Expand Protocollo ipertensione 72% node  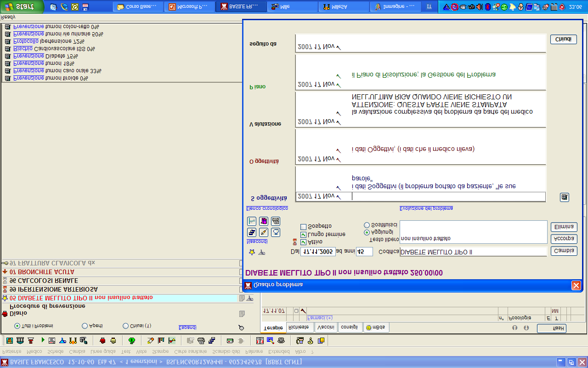pyautogui.click(x=7, y=41)
